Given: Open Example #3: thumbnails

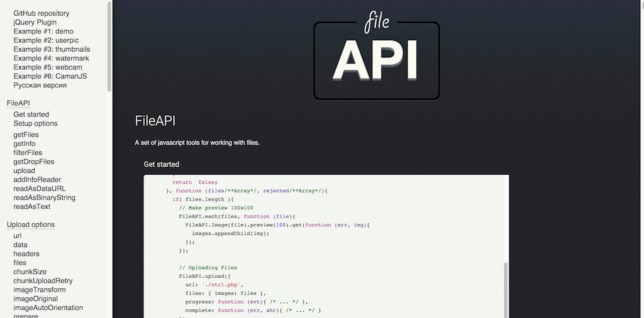Looking at the screenshot, I should pyautogui.click(x=52, y=49).
